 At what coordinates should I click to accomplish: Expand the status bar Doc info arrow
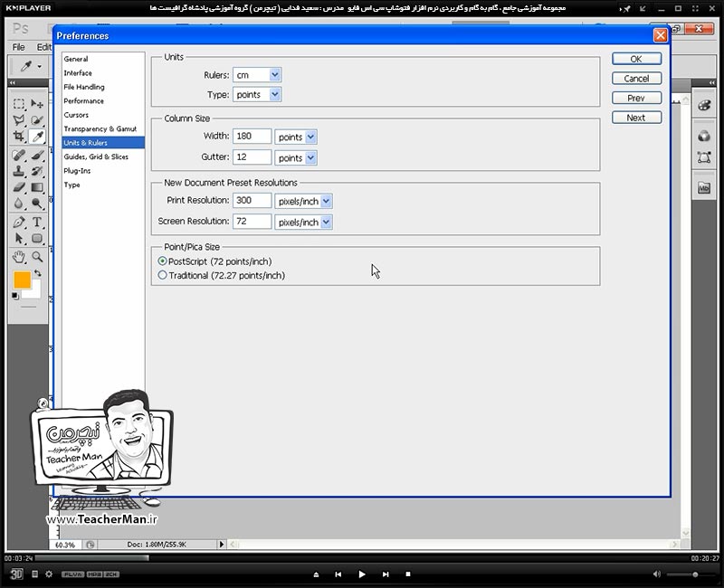[222, 545]
